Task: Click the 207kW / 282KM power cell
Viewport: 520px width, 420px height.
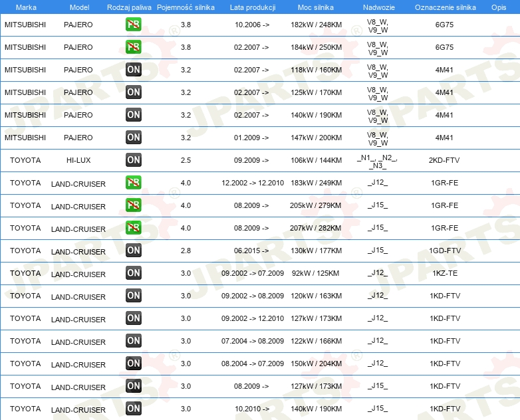Action: (315, 228)
